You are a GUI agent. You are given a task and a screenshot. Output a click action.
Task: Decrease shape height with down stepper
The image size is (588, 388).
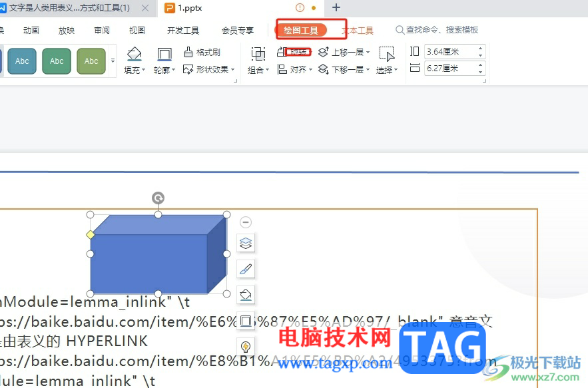point(480,55)
